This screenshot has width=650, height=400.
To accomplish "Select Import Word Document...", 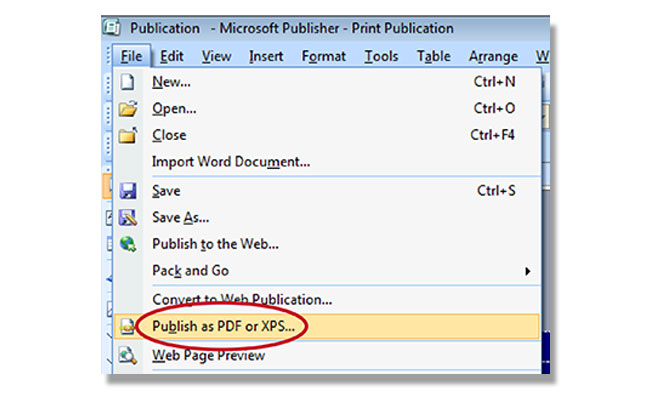I will point(327,162).
